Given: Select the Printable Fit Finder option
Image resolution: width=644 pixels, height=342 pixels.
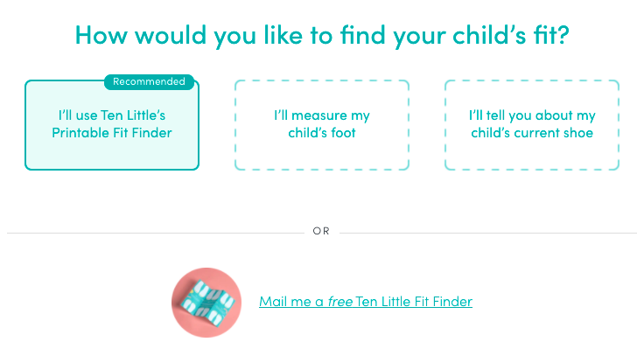Looking at the screenshot, I should click(112, 125).
